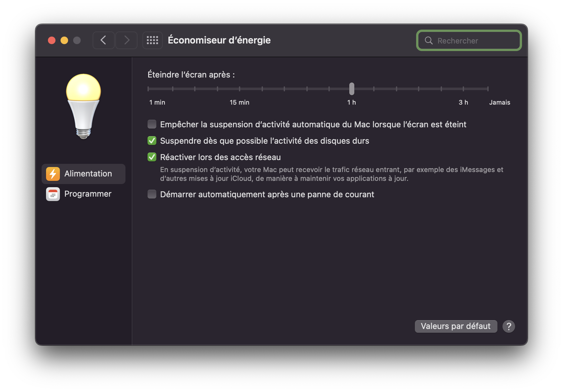563x392 pixels.
Task: Set display sleep slider to 15 min
Action: [x=239, y=89]
